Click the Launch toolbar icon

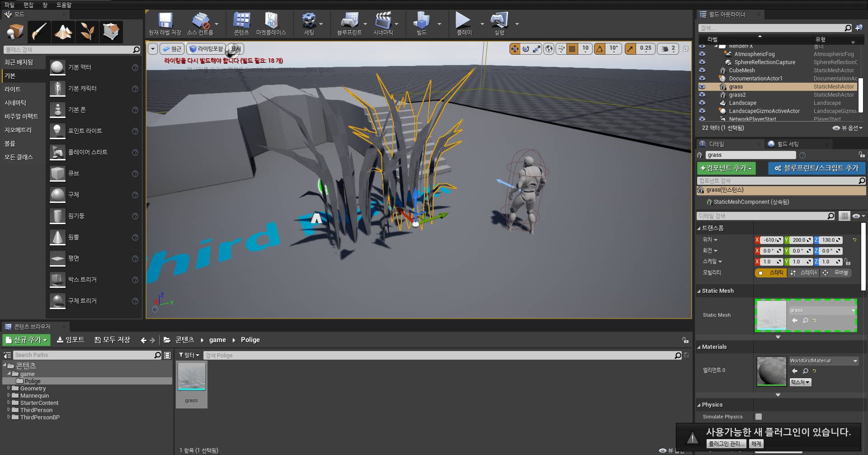pos(499,24)
